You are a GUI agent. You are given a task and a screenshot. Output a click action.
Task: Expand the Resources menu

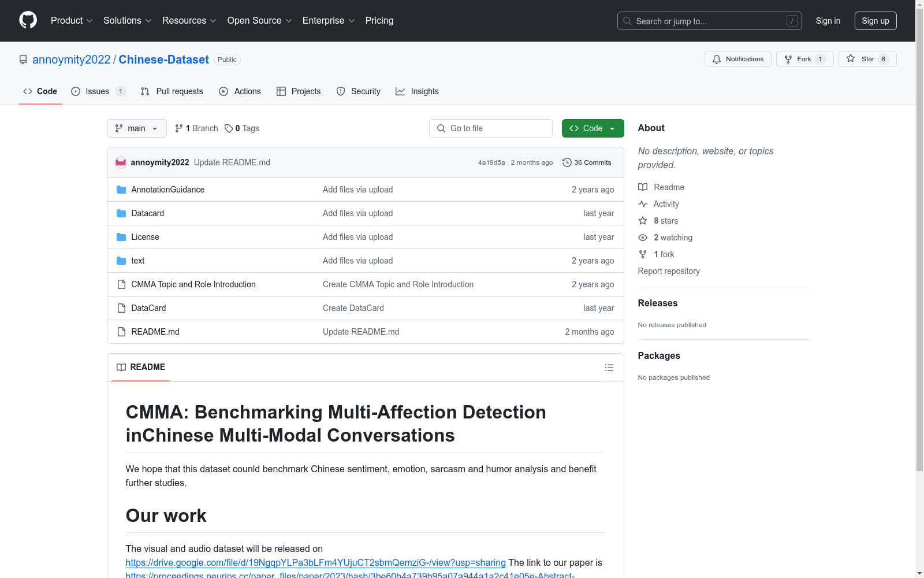pos(189,21)
